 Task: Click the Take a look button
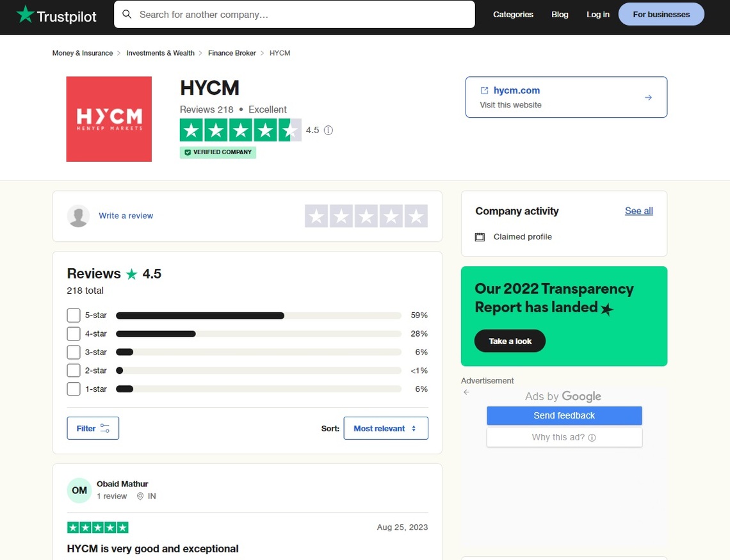pos(510,341)
